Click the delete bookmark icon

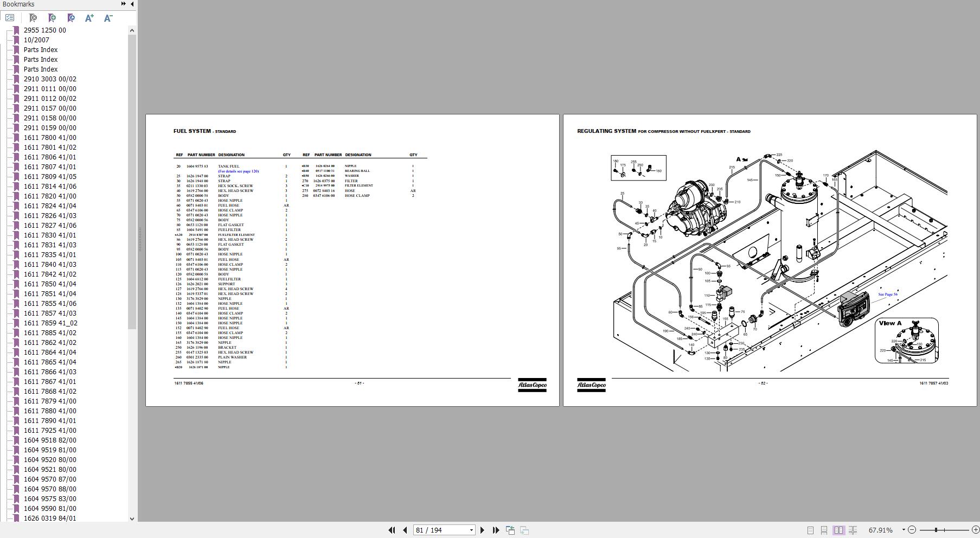pos(33,18)
